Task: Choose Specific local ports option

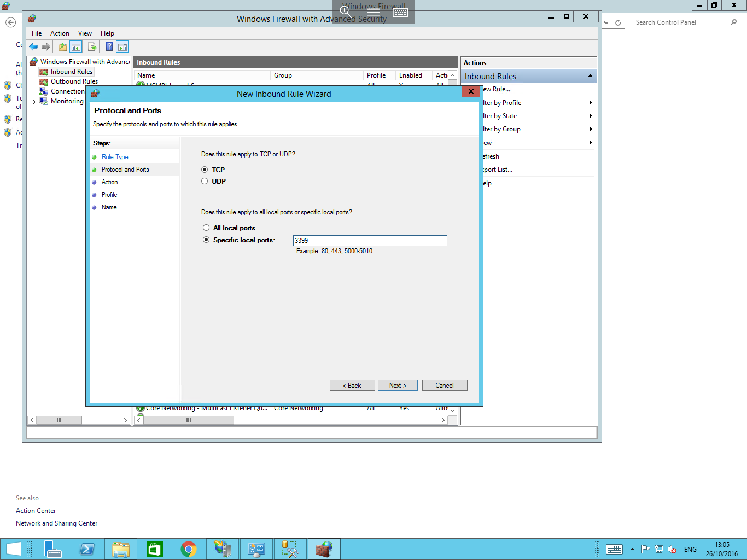Action: pos(206,240)
